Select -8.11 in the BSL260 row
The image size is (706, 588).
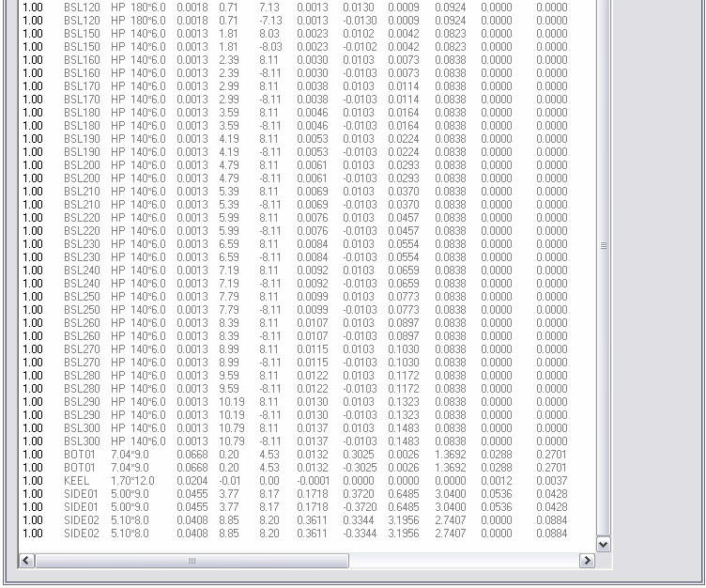click(270, 336)
